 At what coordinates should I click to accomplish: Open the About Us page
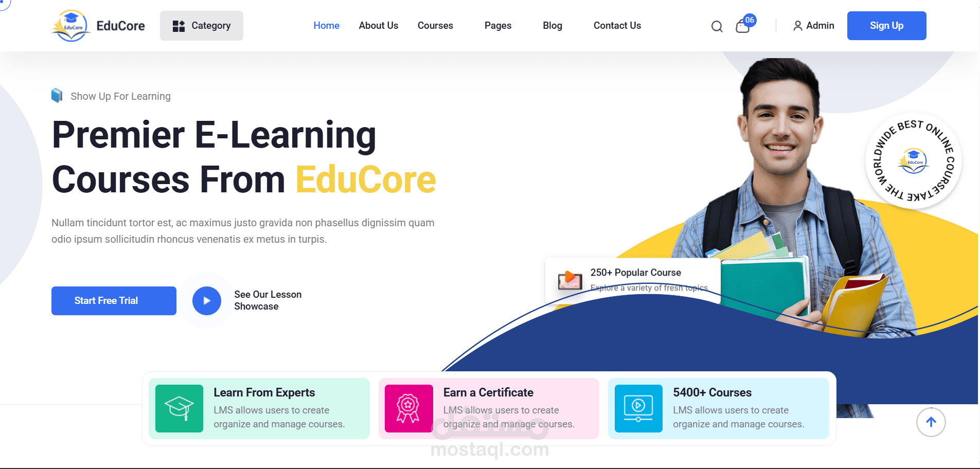(x=379, y=26)
